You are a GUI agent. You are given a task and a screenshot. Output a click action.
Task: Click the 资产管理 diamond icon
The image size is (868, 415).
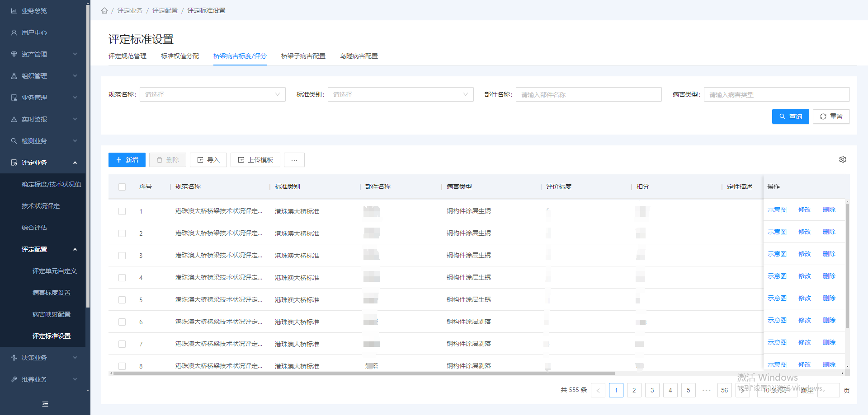(14, 54)
